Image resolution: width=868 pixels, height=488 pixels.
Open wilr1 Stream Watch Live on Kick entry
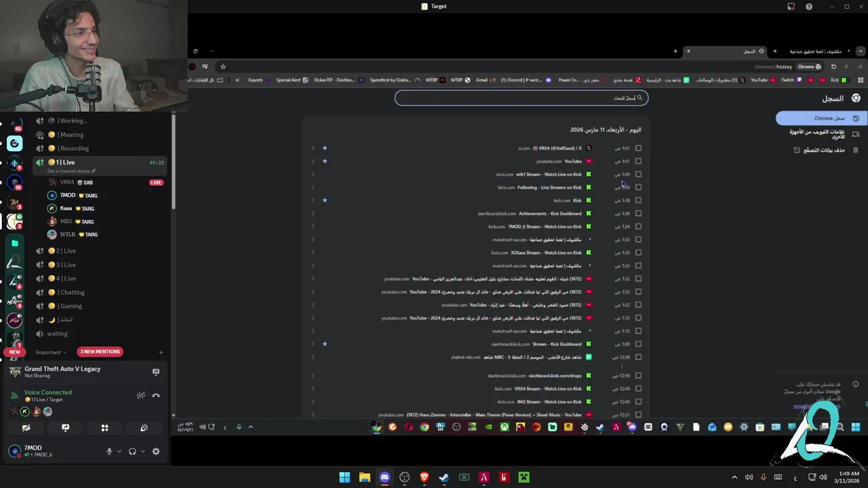[x=549, y=174]
